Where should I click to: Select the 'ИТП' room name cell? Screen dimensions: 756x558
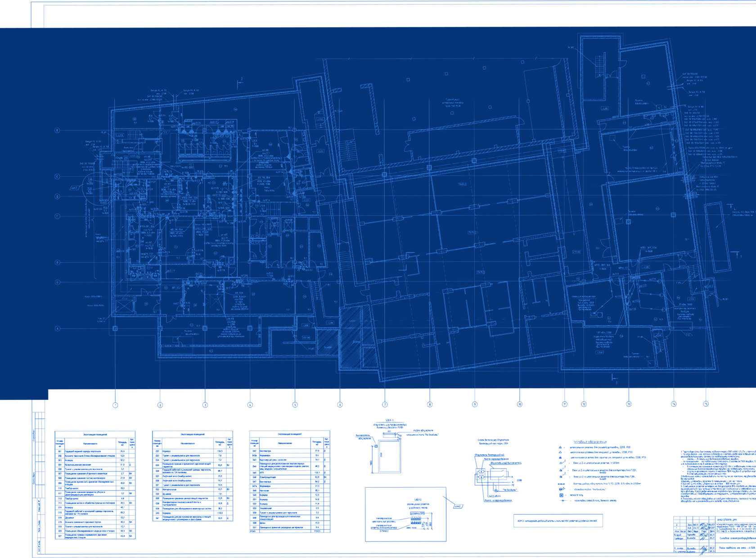point(284,473)
